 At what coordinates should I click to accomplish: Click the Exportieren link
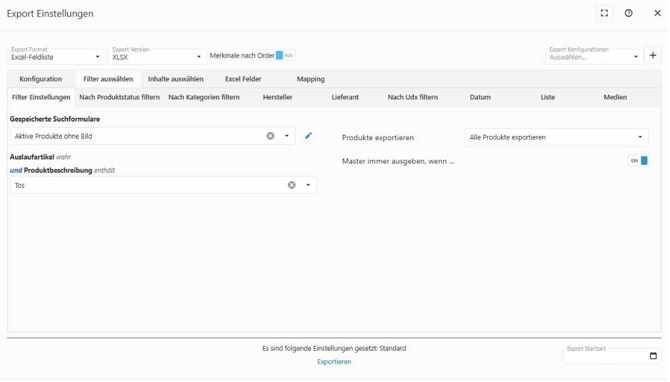335,362
